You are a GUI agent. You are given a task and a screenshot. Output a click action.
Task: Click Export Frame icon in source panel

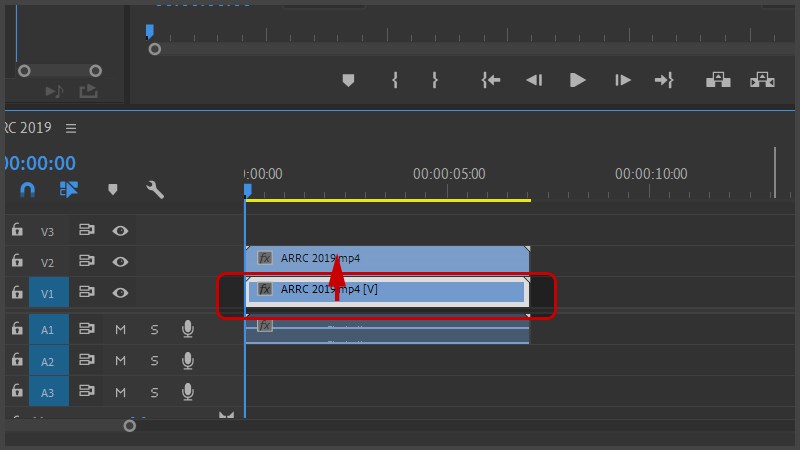(x=88, y=91)
